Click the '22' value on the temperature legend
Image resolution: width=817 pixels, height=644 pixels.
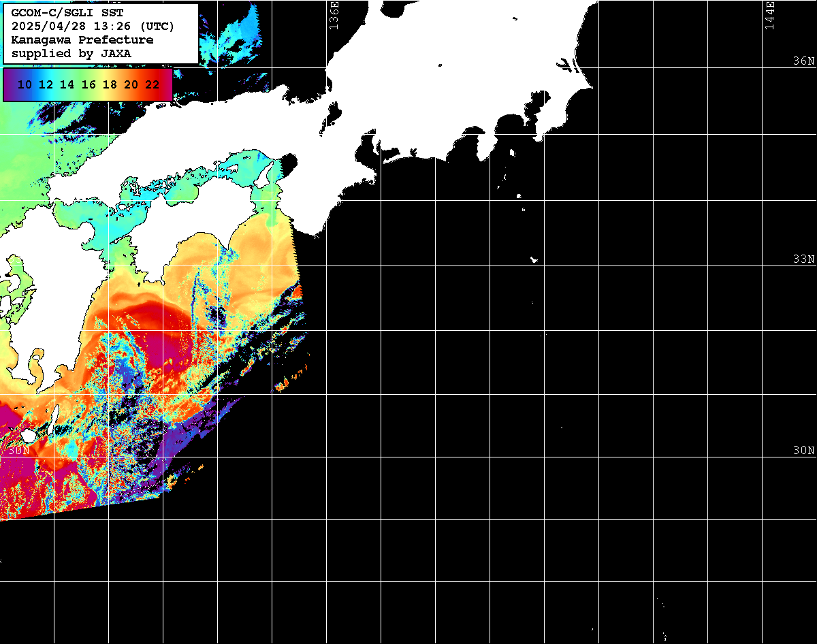(x=153, y=84)
